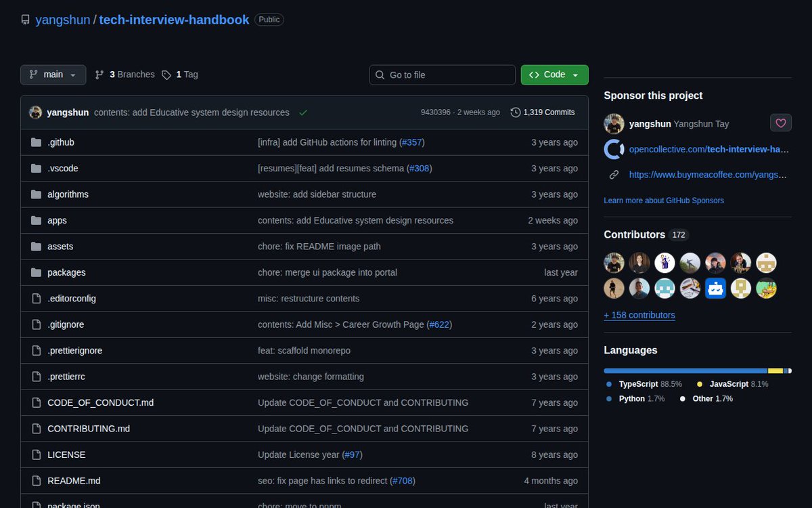Click the branch icon next to 3 Branches

(99, 75)
